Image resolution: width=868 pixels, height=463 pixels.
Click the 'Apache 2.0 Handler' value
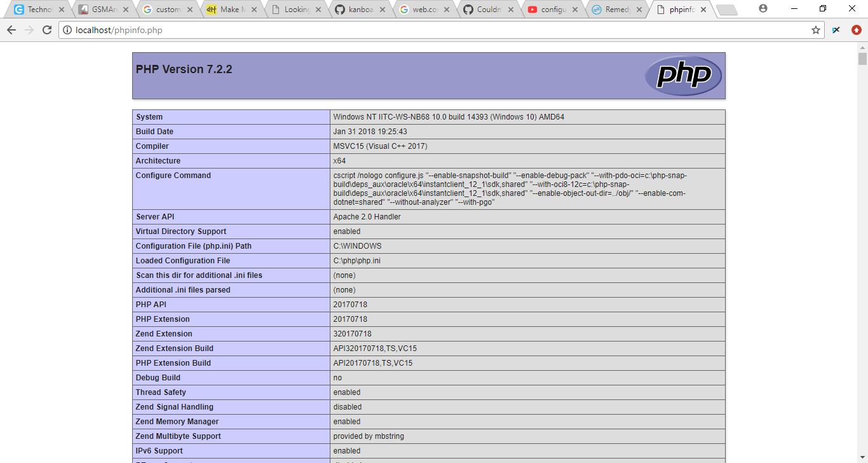click(x=367, y=217)
